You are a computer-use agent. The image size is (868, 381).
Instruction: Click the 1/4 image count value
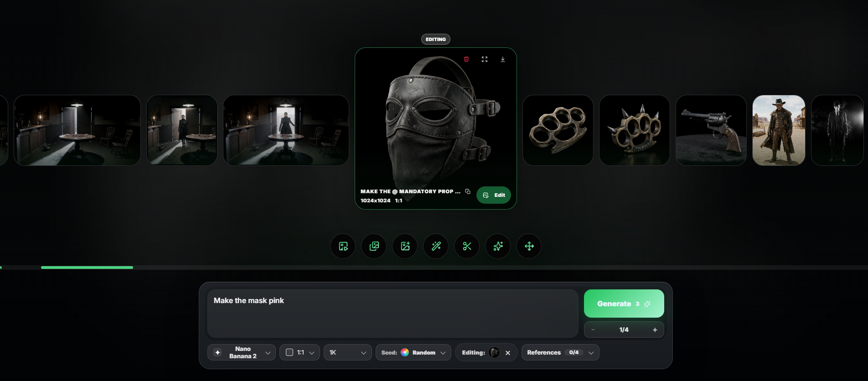coord(624,330)
